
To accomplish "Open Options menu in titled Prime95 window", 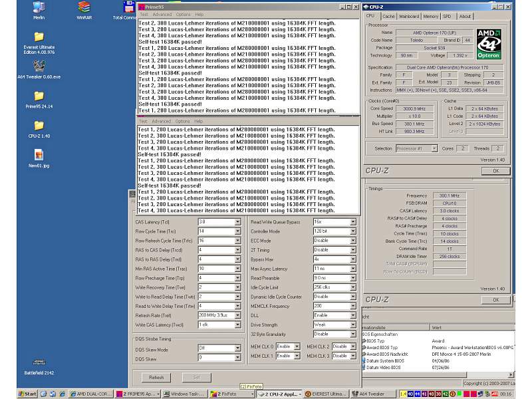I will [x=183, y=15].
